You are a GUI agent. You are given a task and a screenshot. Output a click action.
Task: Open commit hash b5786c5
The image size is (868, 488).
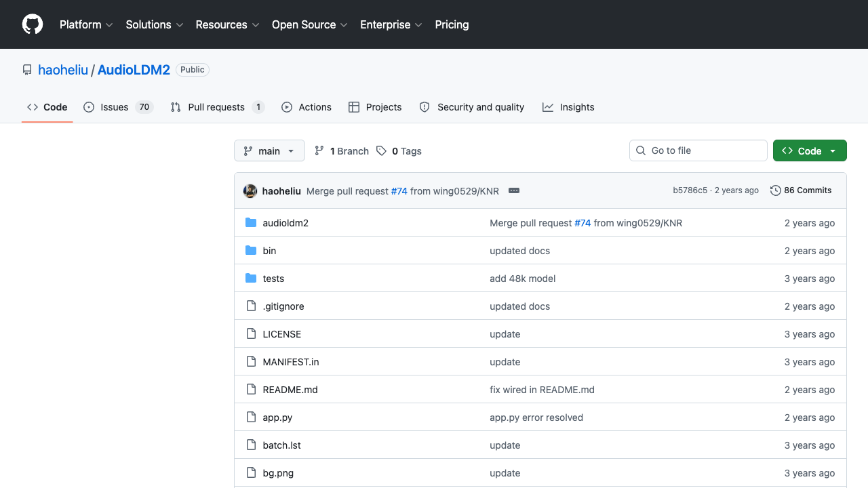[x=690, y=190]
